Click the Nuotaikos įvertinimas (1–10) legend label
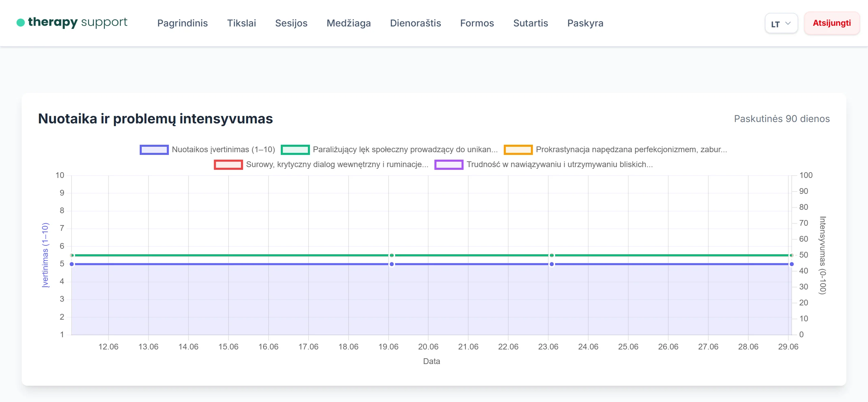 click(x=223, y=149)
